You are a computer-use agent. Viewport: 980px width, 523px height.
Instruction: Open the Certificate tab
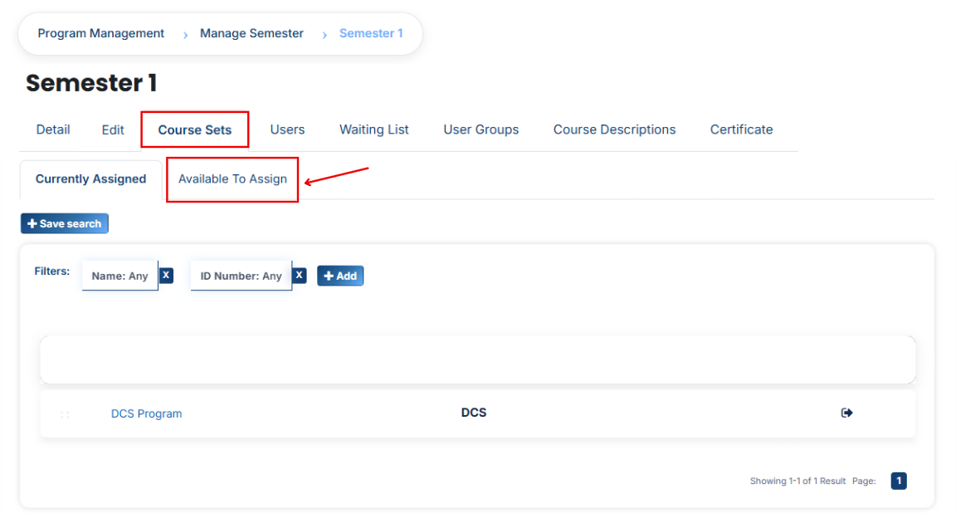(x=741, y=130)
